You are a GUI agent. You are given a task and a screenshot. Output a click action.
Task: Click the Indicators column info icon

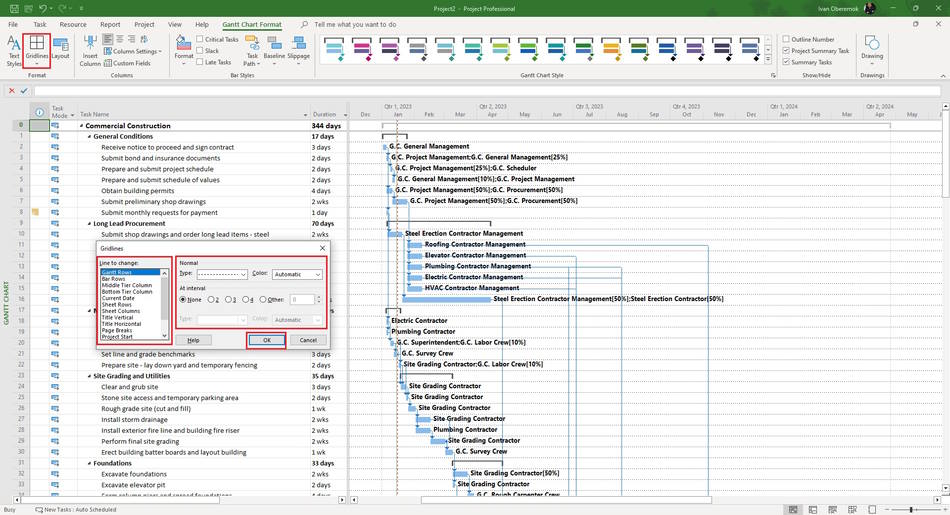pos(39,112)
